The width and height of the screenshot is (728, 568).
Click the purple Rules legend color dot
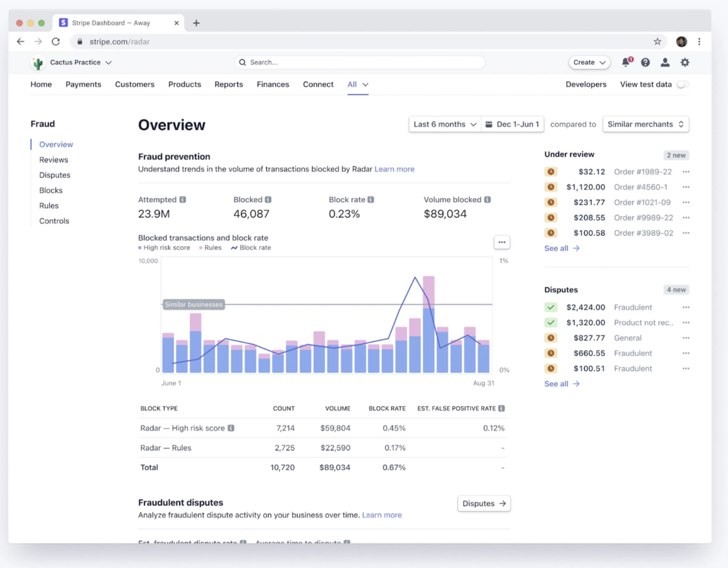[x=200, y=248]
